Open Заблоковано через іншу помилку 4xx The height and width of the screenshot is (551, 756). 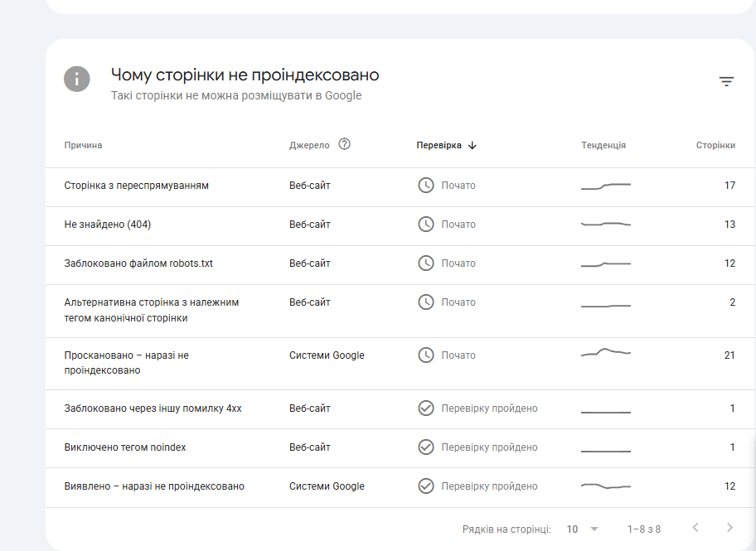click(153, 408)
